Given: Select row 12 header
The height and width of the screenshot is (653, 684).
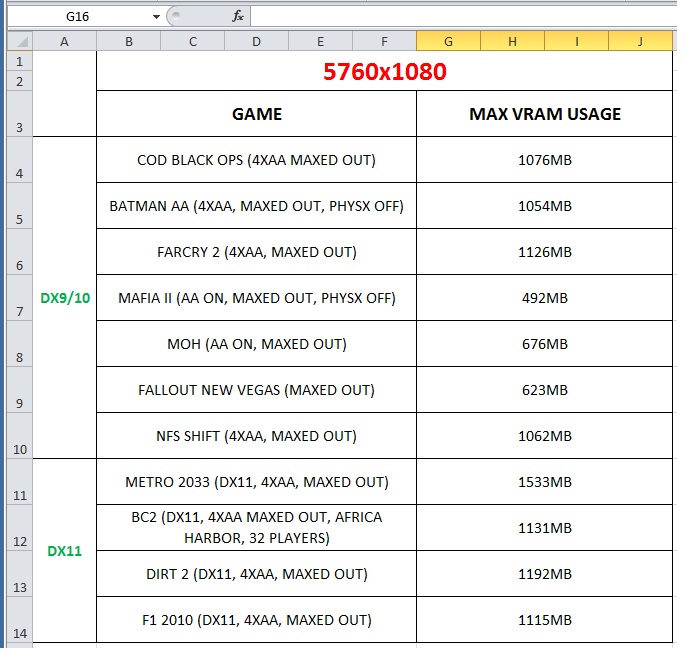Looking at the screenshot, I should coord(20,528).
